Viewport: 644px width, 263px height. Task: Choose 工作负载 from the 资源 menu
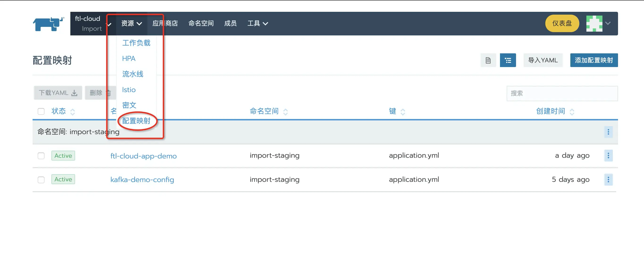click(136, 43)
